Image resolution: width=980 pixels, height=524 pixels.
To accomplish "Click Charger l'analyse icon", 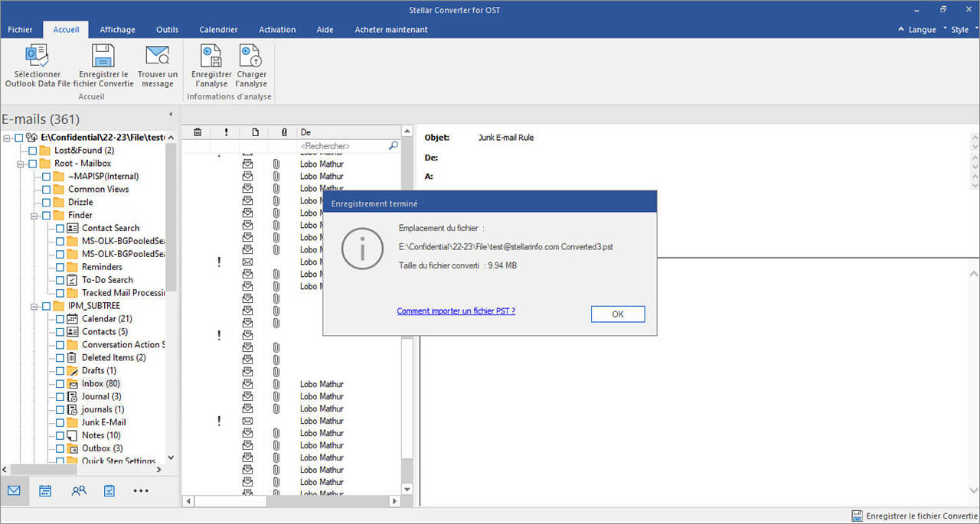I will click(250, 56).
